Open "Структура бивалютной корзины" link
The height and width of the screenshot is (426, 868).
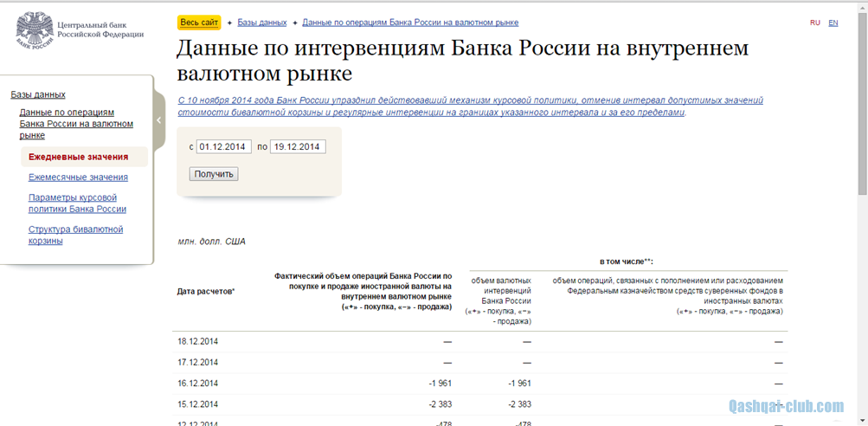75,235
